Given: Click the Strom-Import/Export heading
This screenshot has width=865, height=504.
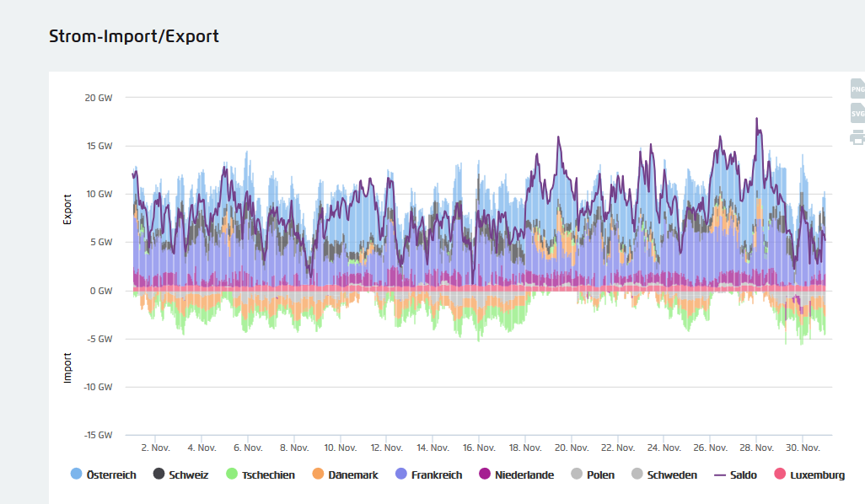Looking at the screenshot, I should point(134,36).
